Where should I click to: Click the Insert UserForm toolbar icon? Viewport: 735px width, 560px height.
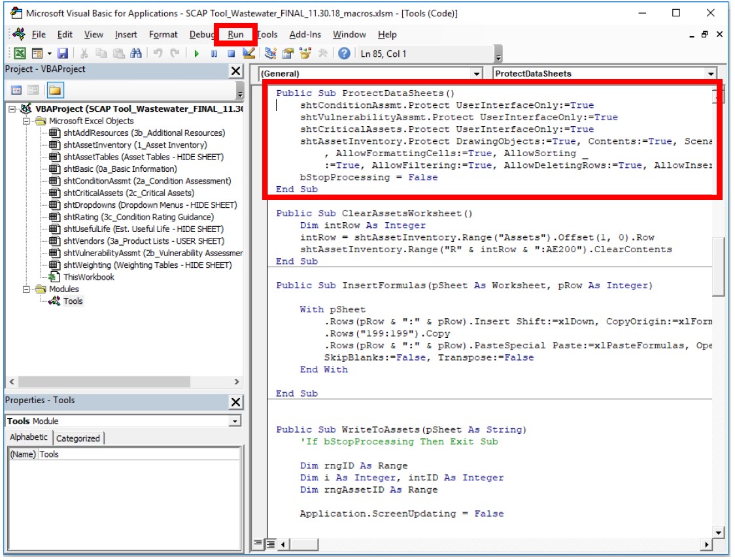(37, 54)
